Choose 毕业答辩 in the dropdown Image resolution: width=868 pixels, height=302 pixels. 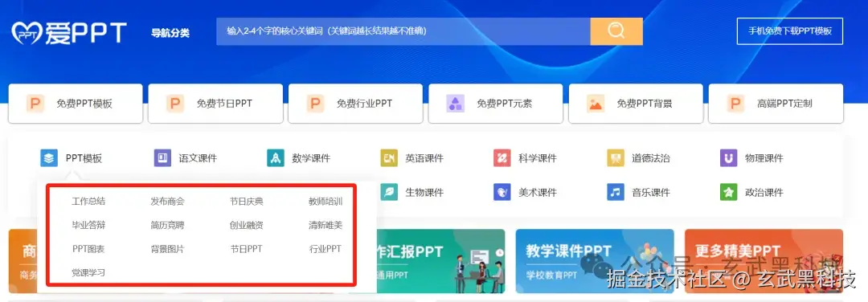pyautogui.click(x=88, y=225)
